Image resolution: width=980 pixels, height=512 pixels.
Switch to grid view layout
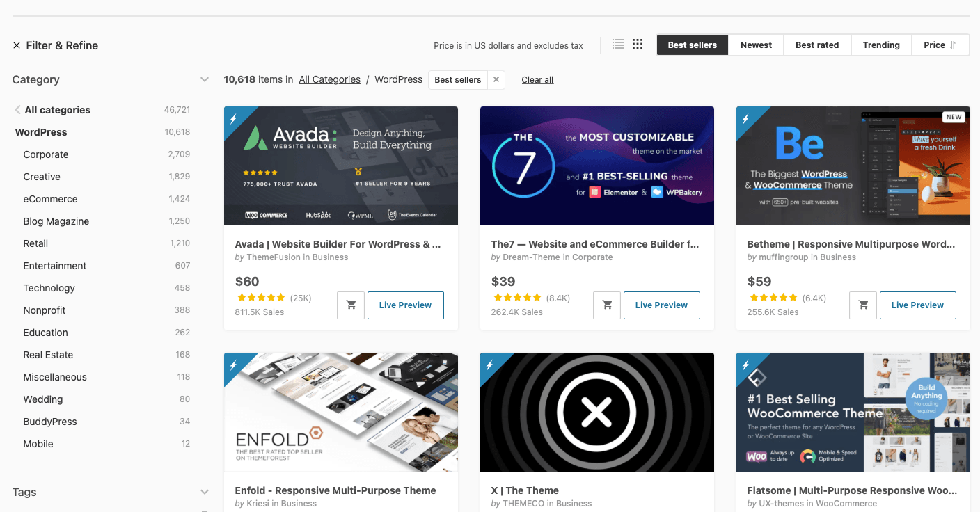(638, 45)
